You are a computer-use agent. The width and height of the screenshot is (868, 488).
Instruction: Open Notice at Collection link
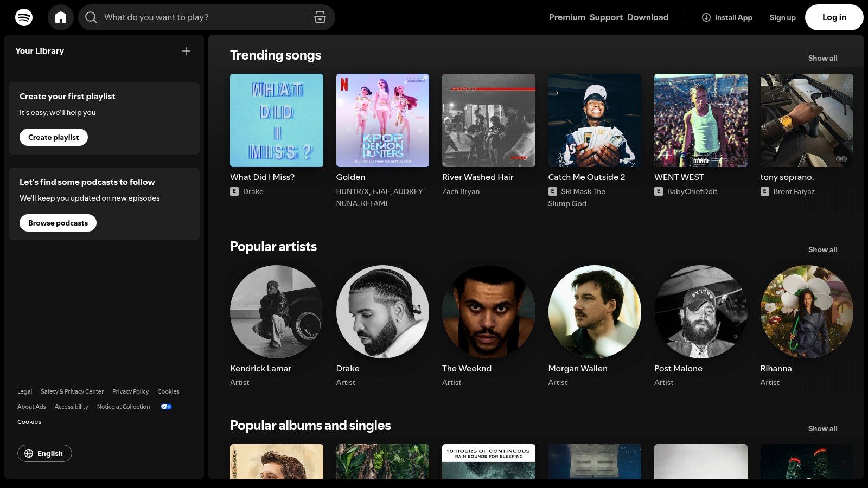(123, 407)
